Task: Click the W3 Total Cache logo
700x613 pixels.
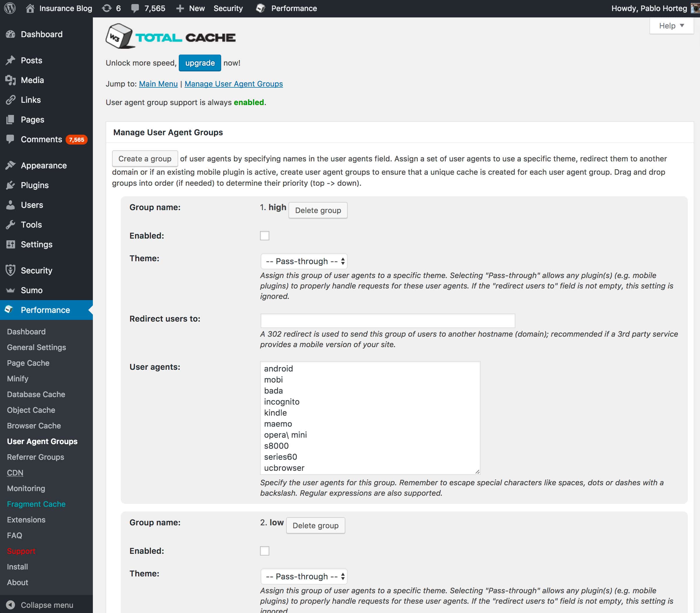Action: click(x=171, y=36)
